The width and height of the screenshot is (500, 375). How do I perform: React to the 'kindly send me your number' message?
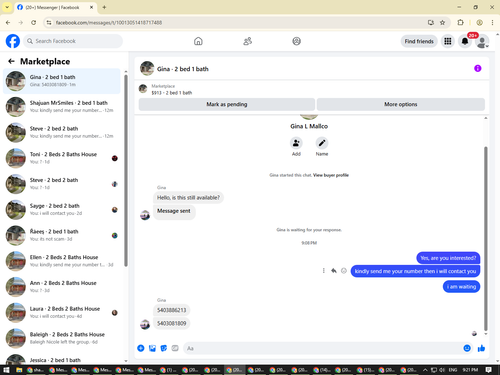click(344, 271)
